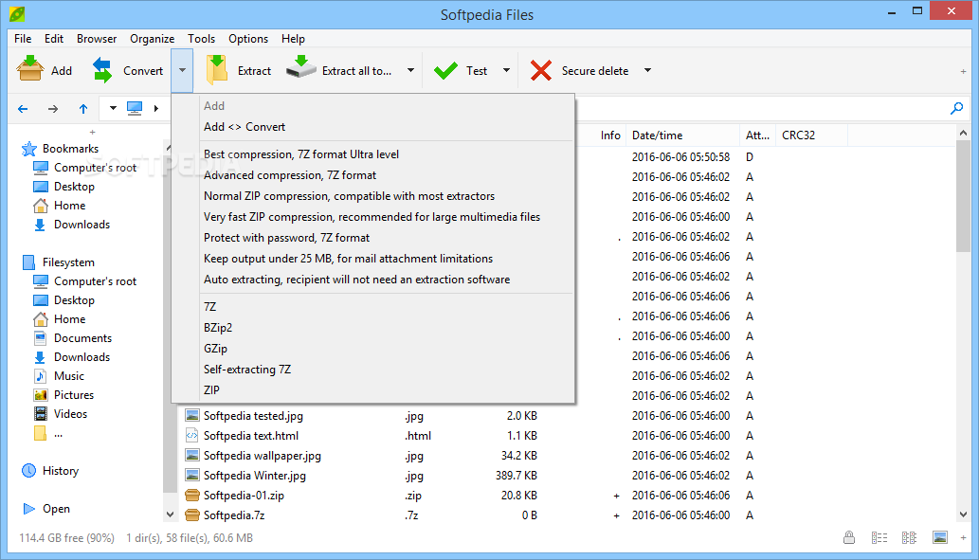
Task: Open dropdown arrow next to Test
Action: [x=506, y=70]
